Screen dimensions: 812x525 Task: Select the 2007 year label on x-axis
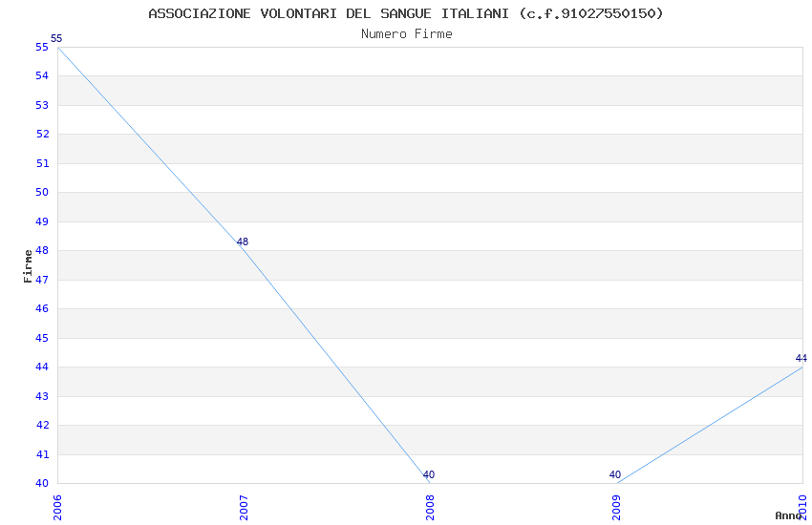pos(244,508)
